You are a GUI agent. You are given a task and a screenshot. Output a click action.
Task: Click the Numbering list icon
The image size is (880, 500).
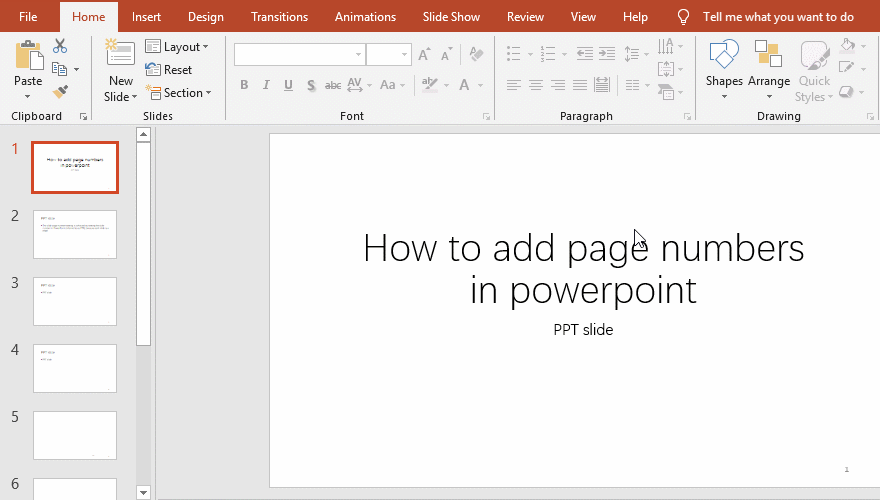click(548, 54)
